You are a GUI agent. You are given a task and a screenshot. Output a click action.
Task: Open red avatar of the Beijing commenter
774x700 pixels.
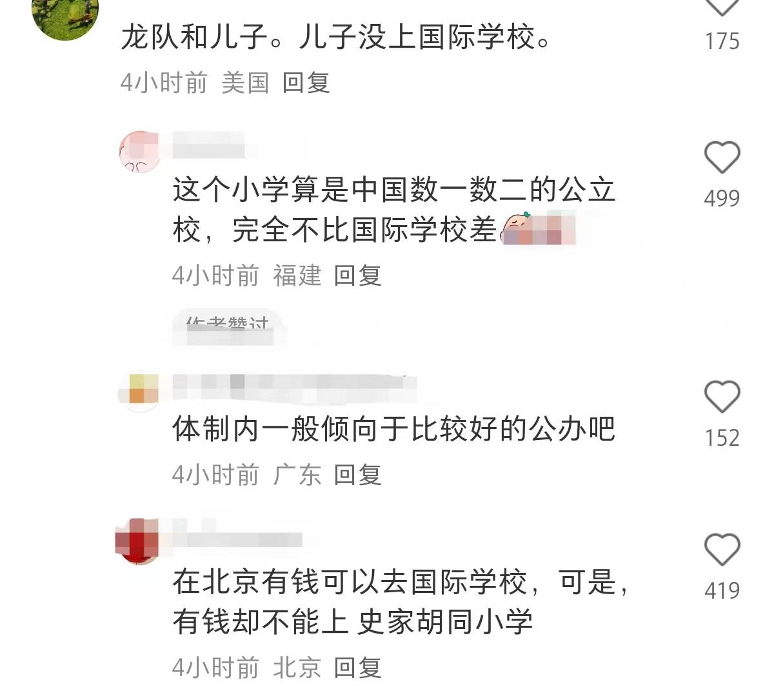click(x=138, y=540)
